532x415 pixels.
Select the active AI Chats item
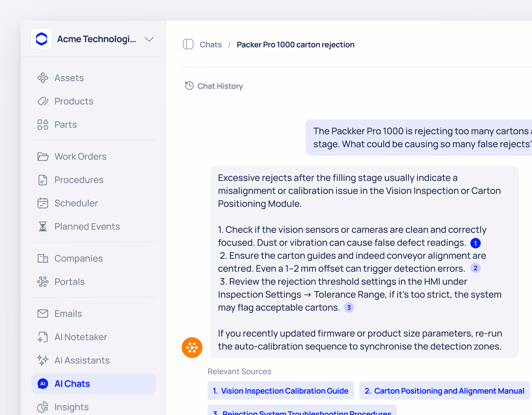(x=93, y=384)
